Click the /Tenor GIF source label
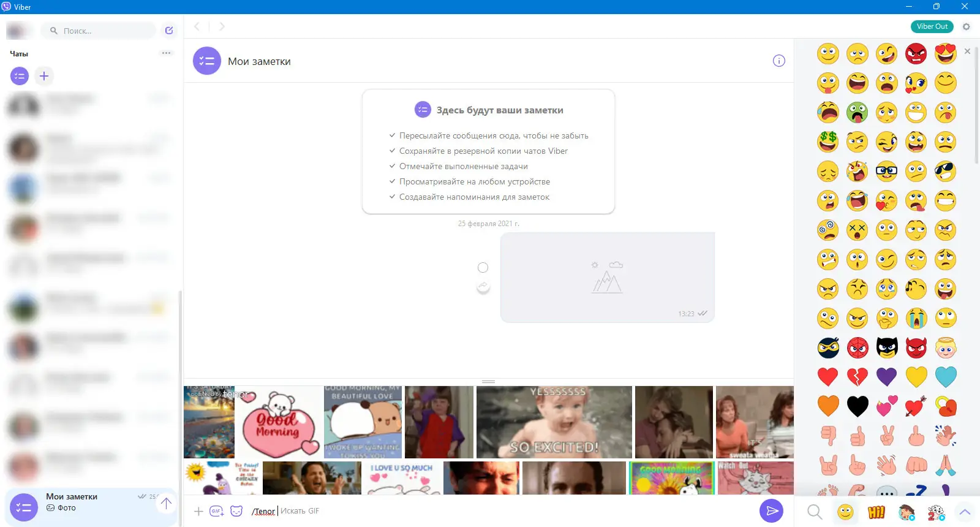 pos(263,511)
